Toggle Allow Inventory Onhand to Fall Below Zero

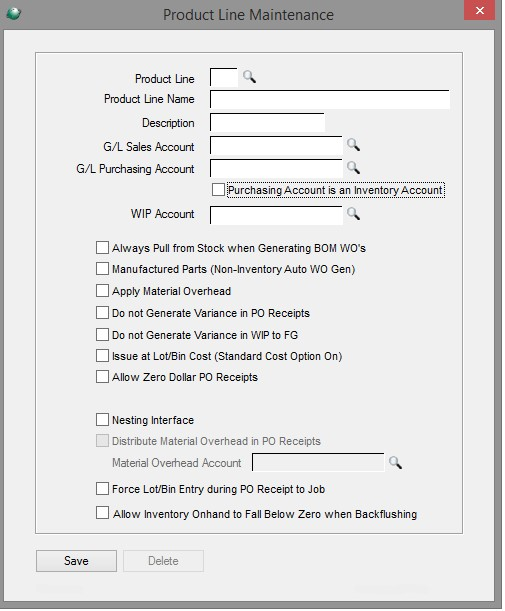coord(102,513)
